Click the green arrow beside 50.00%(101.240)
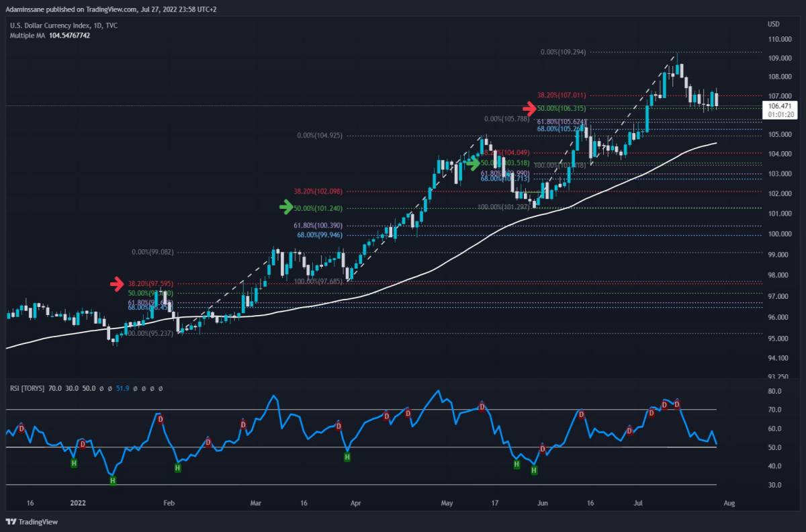 tap(287, 208)
